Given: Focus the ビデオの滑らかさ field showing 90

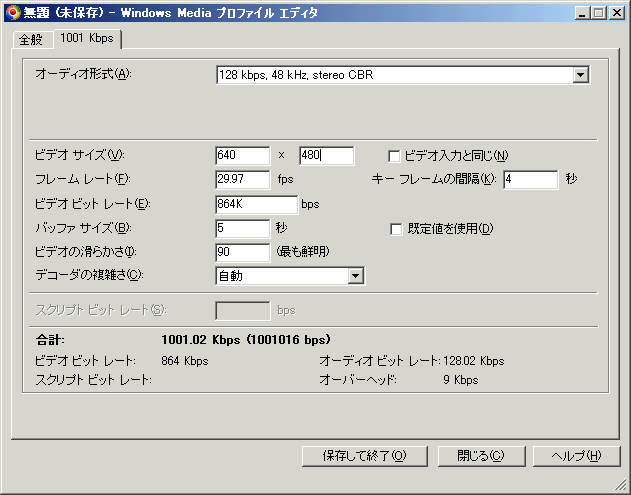Looking at the screenshot, I should (x=242, y=252).
